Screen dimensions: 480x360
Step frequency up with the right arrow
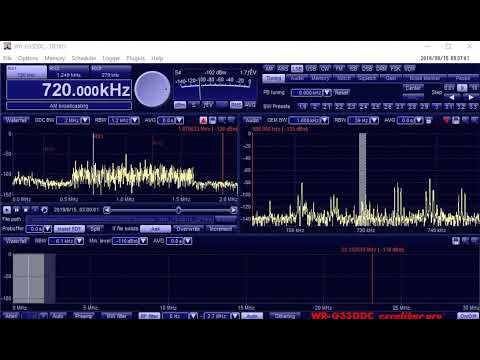[x=471, y=97]
